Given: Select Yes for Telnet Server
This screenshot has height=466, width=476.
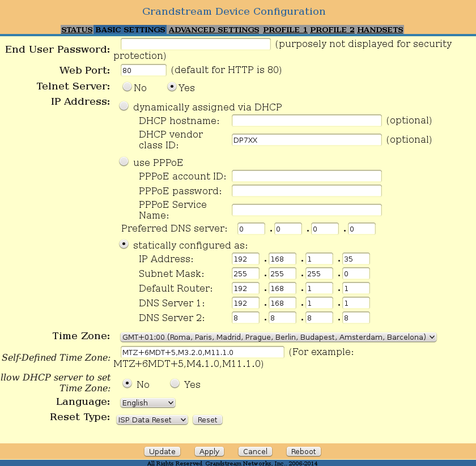Looking at the screenshot, I should point(172,87).
